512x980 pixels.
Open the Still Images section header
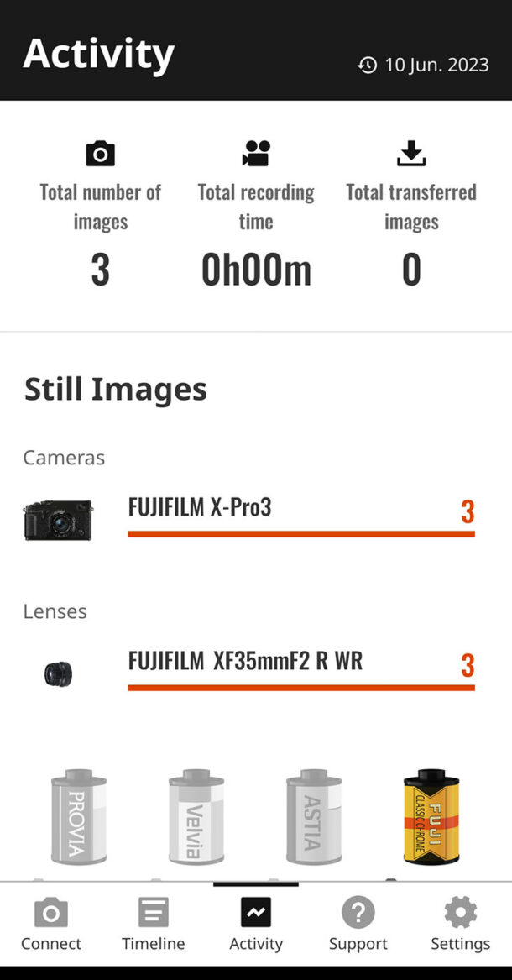(116, 388)
